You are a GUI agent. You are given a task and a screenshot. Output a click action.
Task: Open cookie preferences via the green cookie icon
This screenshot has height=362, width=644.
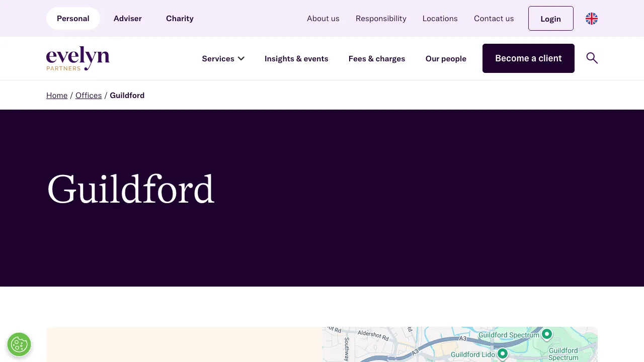click(19, 344)
